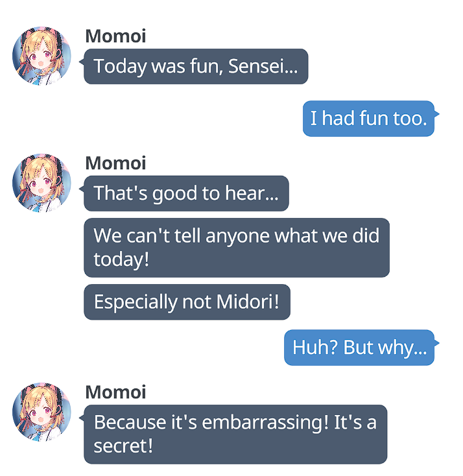Image resolution: width=463 pixels, height=476 pixels.
Task: Click the Momoi name above "Today was fun"
Action: pyautogui.click(x=115, y=36)
